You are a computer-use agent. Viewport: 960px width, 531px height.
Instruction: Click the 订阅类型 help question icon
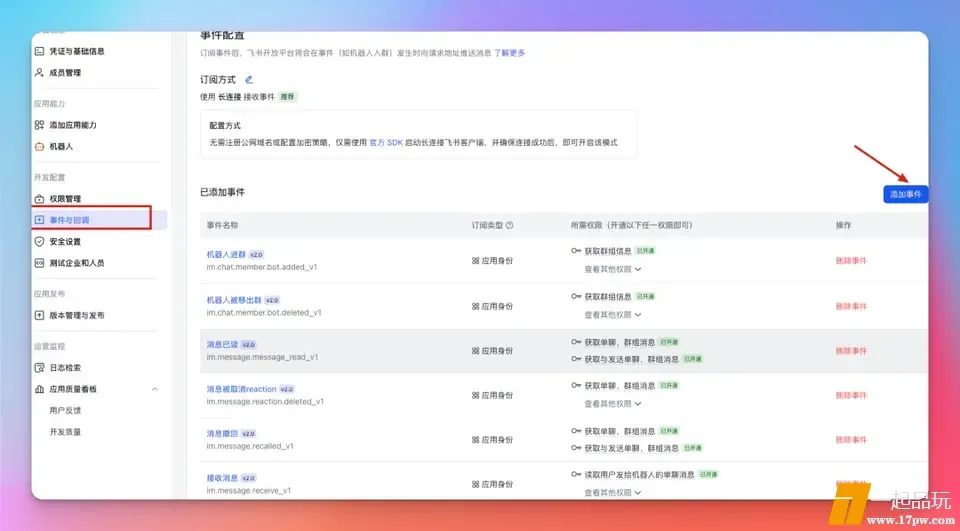509,225
